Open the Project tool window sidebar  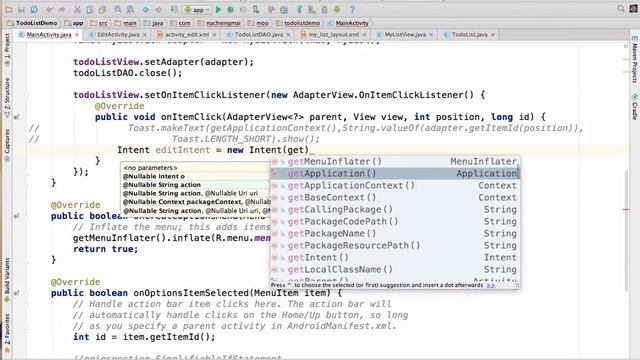tap(7, 49)
